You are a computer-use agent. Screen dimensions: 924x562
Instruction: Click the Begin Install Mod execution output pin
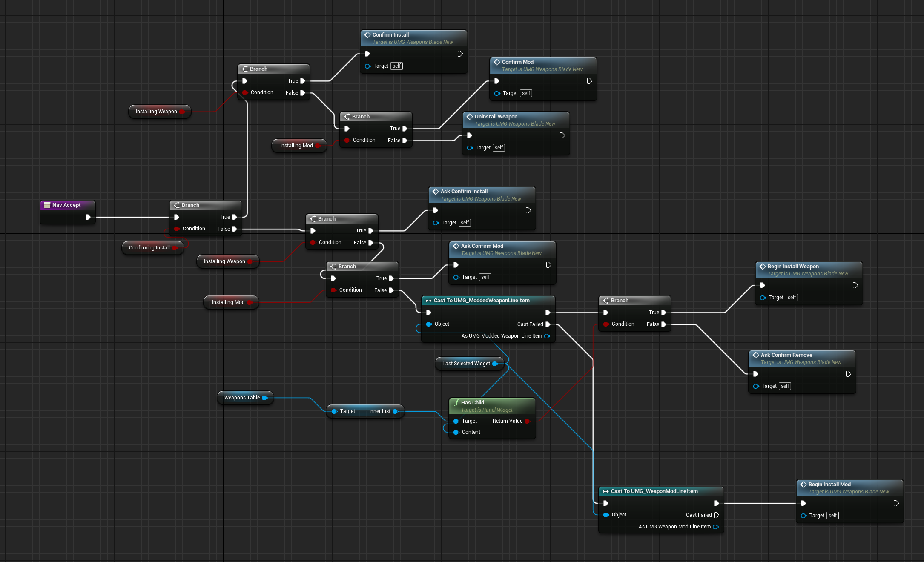click(x=896, y=503)
